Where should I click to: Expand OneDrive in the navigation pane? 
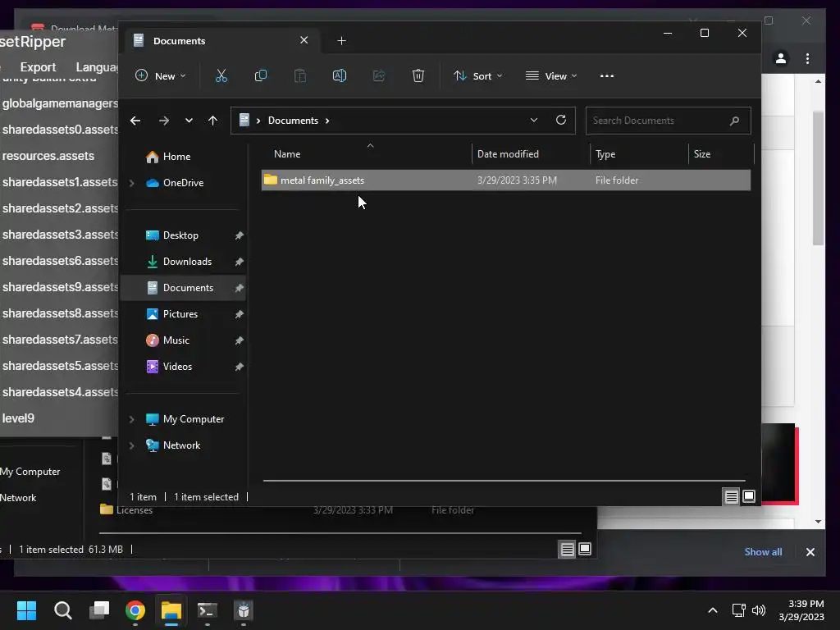pyautogui.click(x=132, y=183)
